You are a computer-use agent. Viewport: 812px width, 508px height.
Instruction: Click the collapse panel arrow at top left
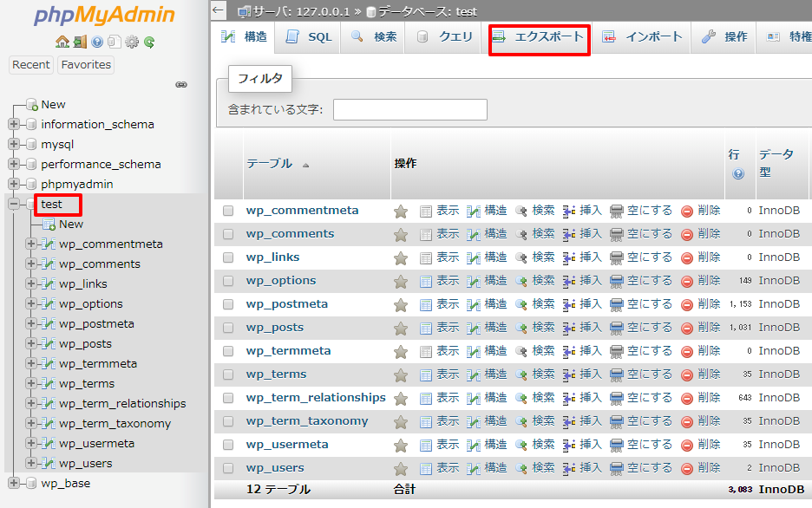[219, 10]
